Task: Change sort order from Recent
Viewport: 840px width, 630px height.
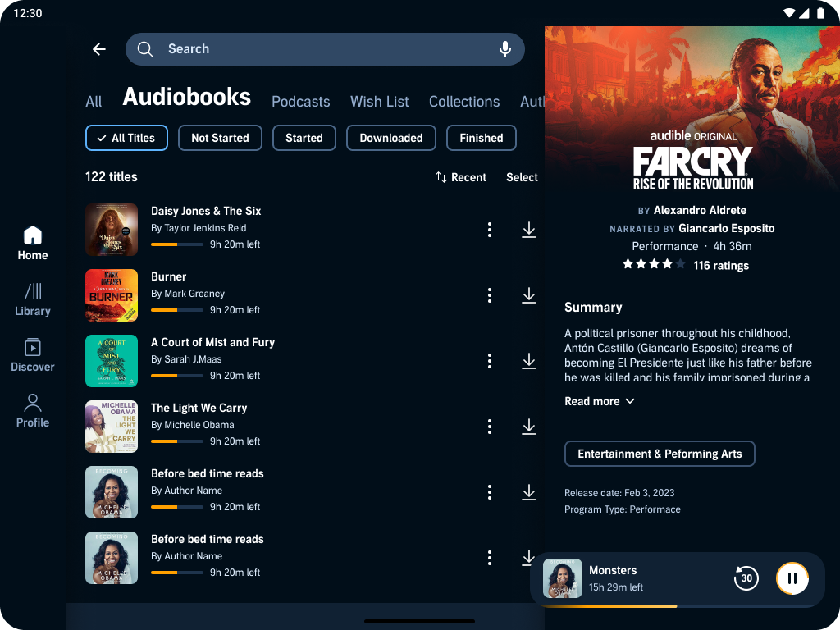Action: pyautogui.click(x=461, y=177)
